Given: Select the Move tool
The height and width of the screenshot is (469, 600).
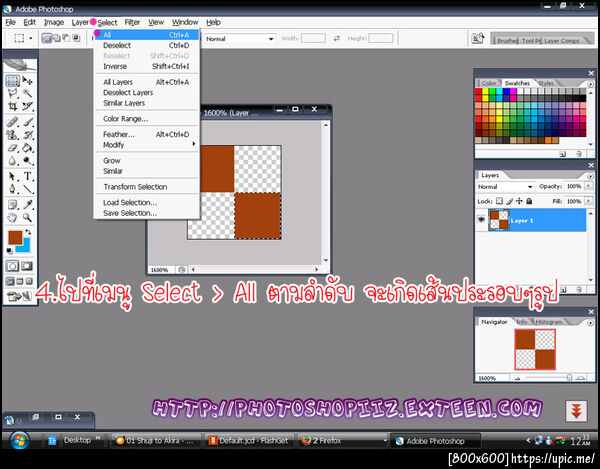Looking at the screenshot, I should 27,81.
